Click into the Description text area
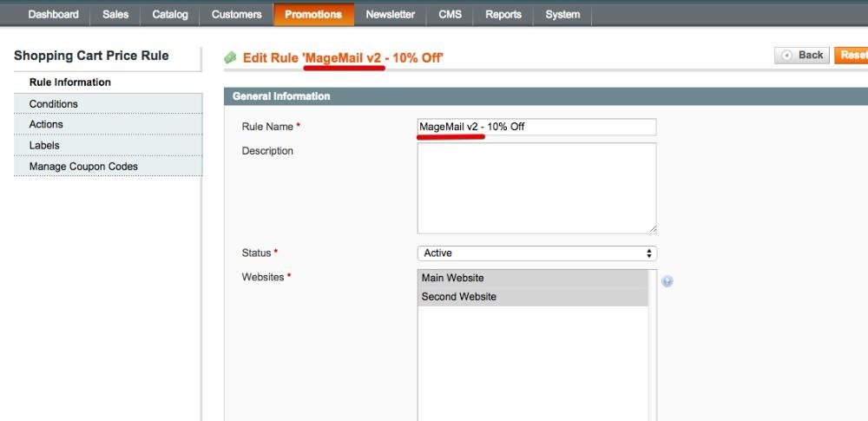 [536, 187]
